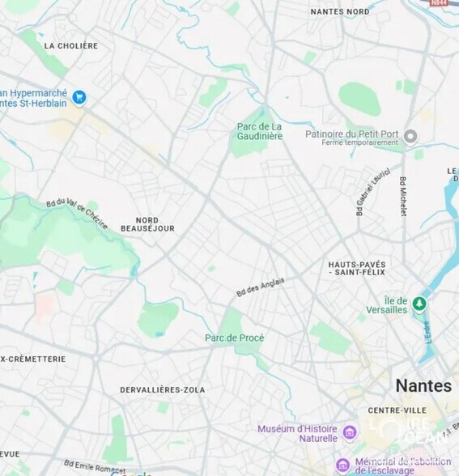
Task: Click the Bd Michelet street label
Action: [403, 197]
